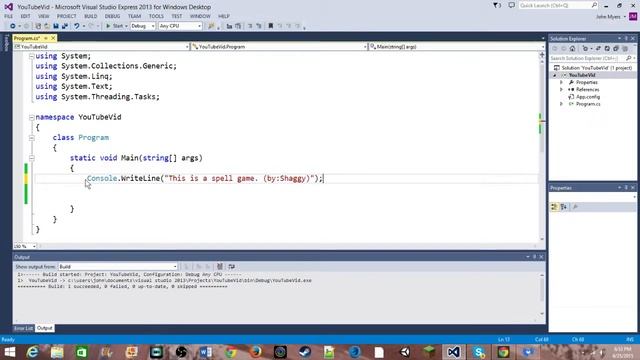Open Steam from the taskbar
Screen dimensions: 640x360
coord(304,352)
